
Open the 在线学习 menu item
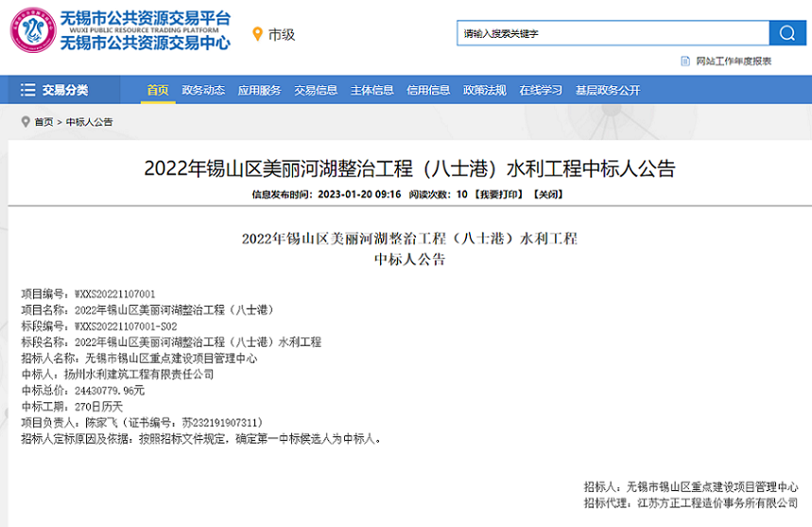541,91
